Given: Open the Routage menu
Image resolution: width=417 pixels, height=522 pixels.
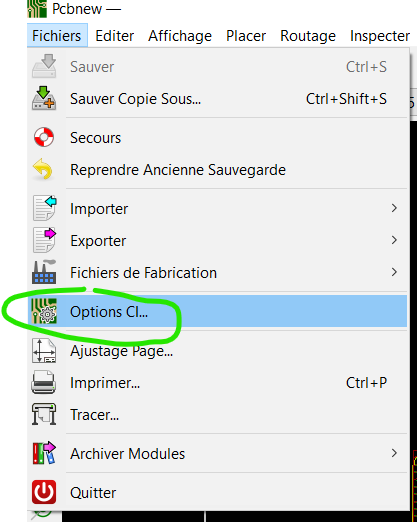Looking at the screenshot, I should point(308,35).
